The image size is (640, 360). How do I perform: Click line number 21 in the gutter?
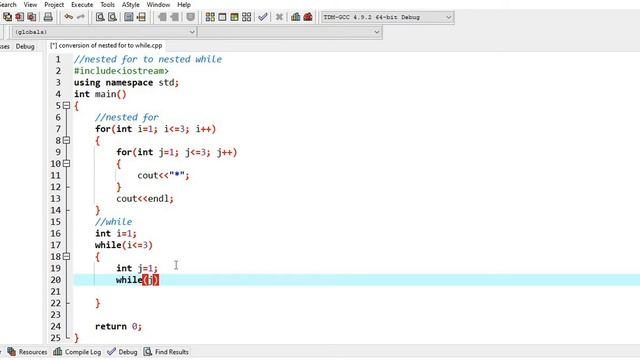tap(56, 291)
